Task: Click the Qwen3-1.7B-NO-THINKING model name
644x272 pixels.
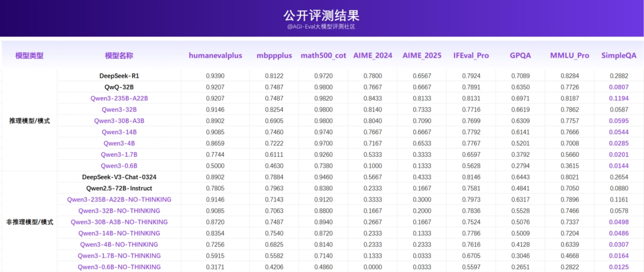Action: 119,255
